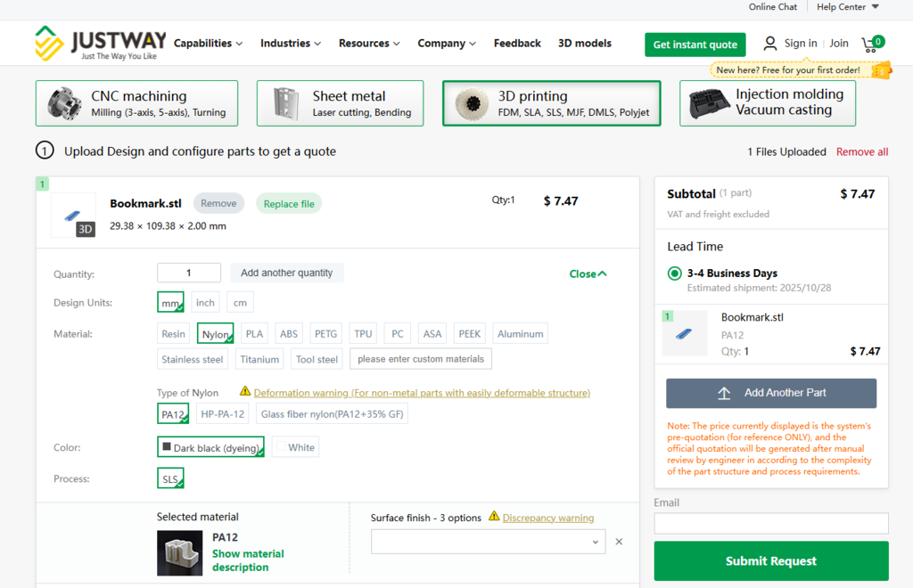The width and height of the screenshot is (913, 588).
Task: Select Glass fiber nylon type
Action: point(332,414)
